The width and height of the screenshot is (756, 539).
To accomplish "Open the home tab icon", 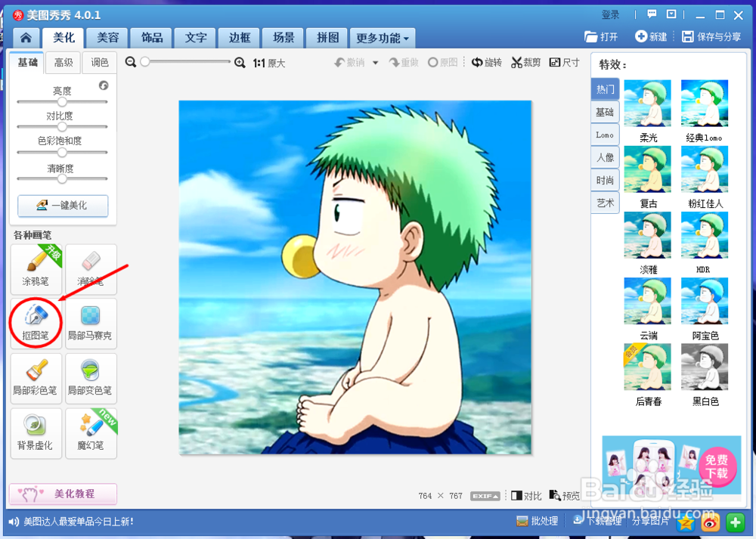I will coord(26,38).
